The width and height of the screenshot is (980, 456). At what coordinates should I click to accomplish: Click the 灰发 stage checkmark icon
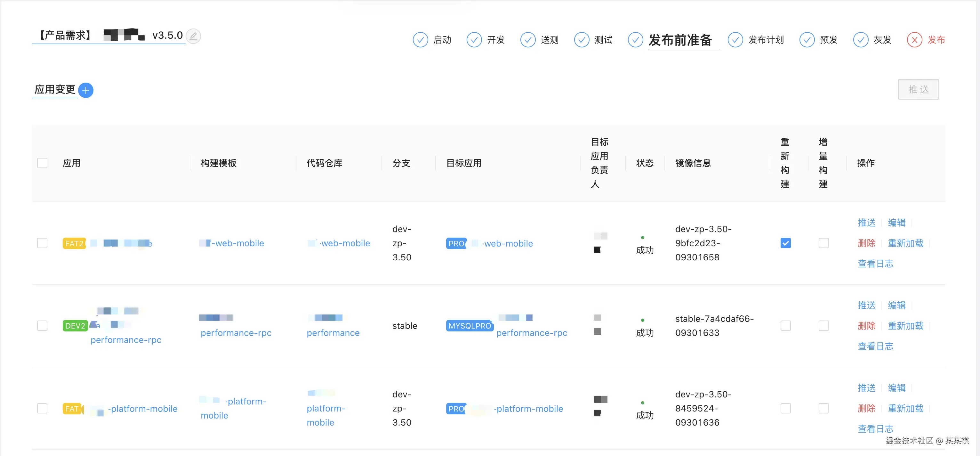click(860, 40)
